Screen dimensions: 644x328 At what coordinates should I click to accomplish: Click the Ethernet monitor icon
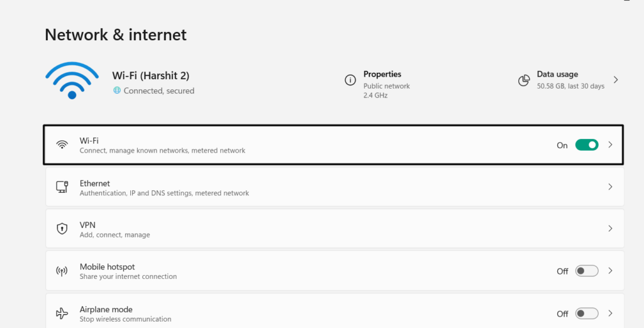point(62,187)
